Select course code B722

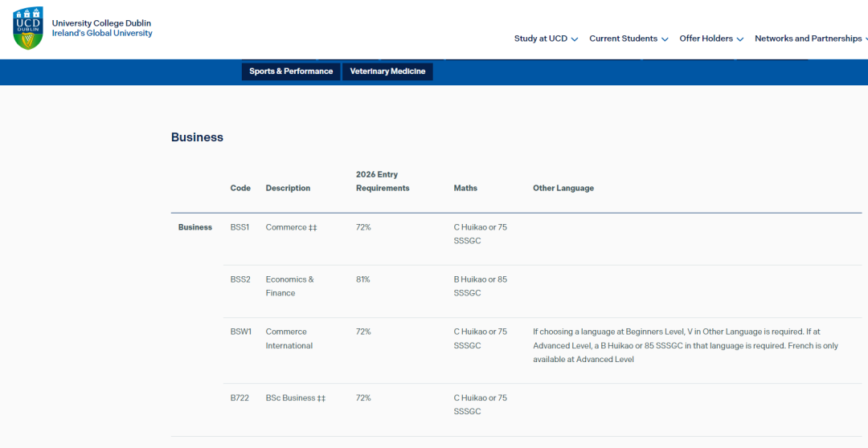(x=240, y=397)
